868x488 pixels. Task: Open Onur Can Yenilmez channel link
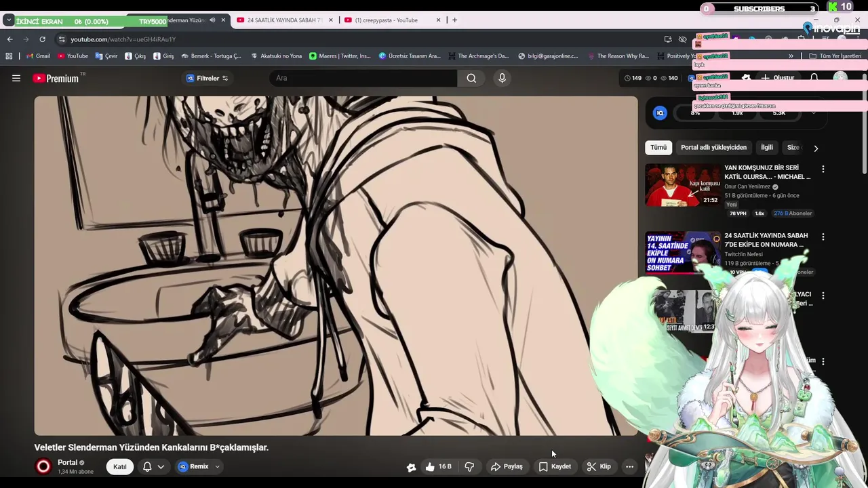tap(747, 186)
